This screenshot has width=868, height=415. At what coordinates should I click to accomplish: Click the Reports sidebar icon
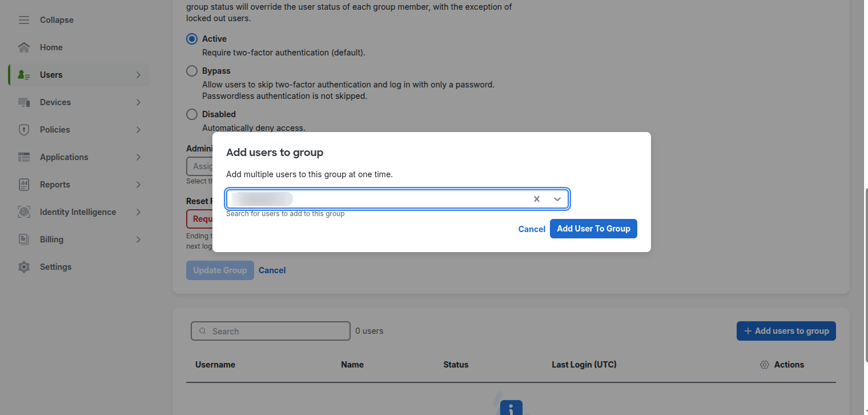pos(23,185)
